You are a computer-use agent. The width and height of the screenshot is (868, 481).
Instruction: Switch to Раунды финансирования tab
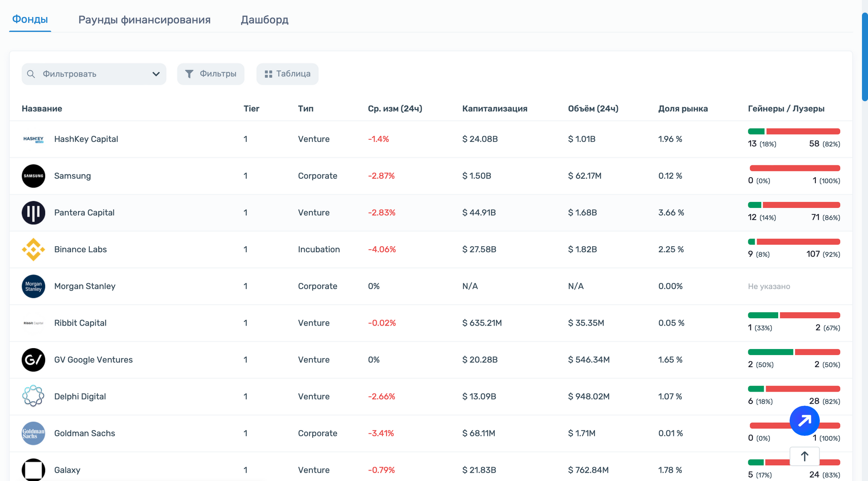tap(145, 20)
